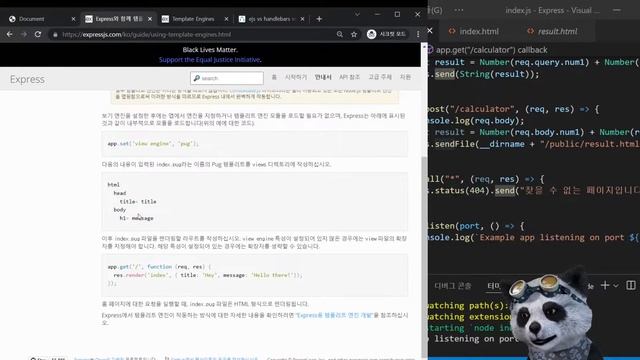Bookmark this page with the star icon
The height and width of the screenshot is (360, 640).
(354, 34)
